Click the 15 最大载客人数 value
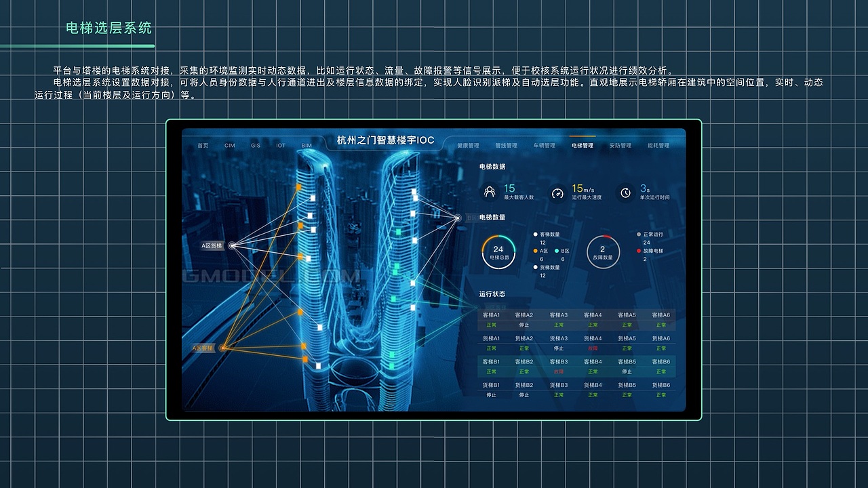868x488 pixels. coord(509,188)
